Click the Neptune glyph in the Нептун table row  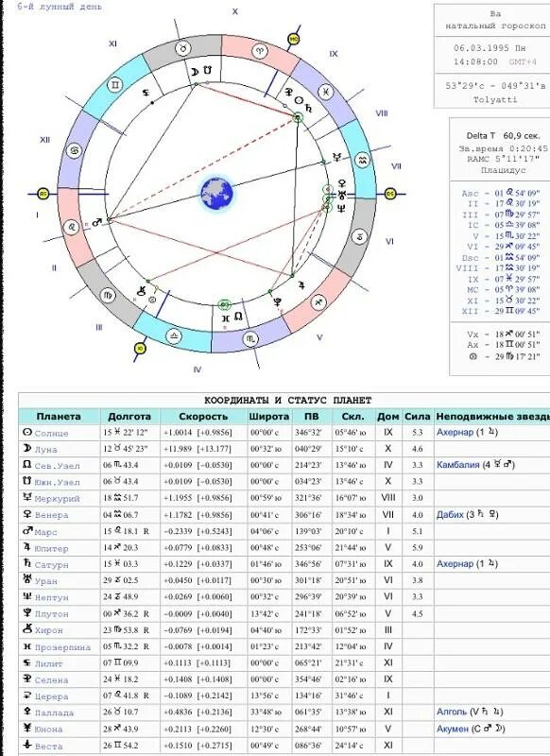click(x=27, y=596)
